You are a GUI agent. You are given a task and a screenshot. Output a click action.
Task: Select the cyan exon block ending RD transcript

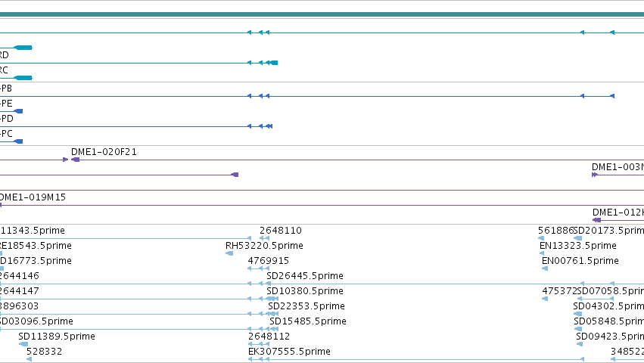(273, 63)
